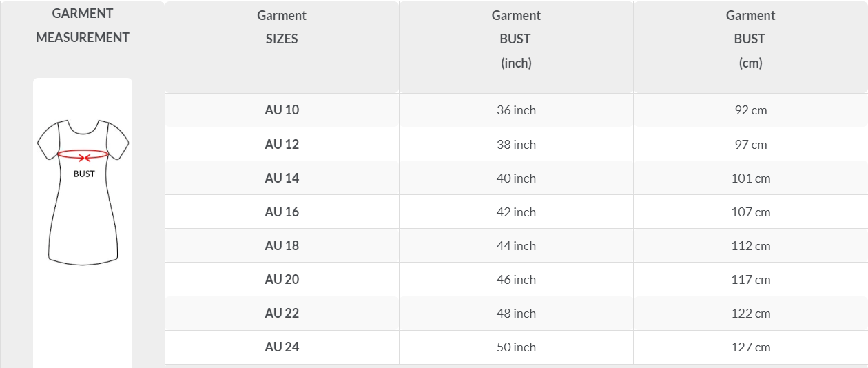Viewport: 868px width, 368px height.
Task: Click the Garment BUST (inch) column header
Action: 516,39
